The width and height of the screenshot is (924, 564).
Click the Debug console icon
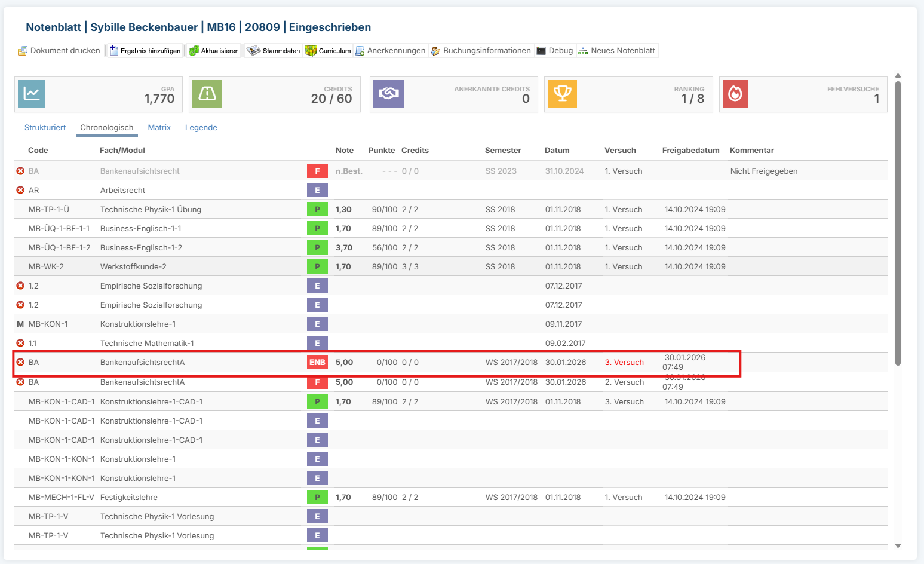click(541, 51)
